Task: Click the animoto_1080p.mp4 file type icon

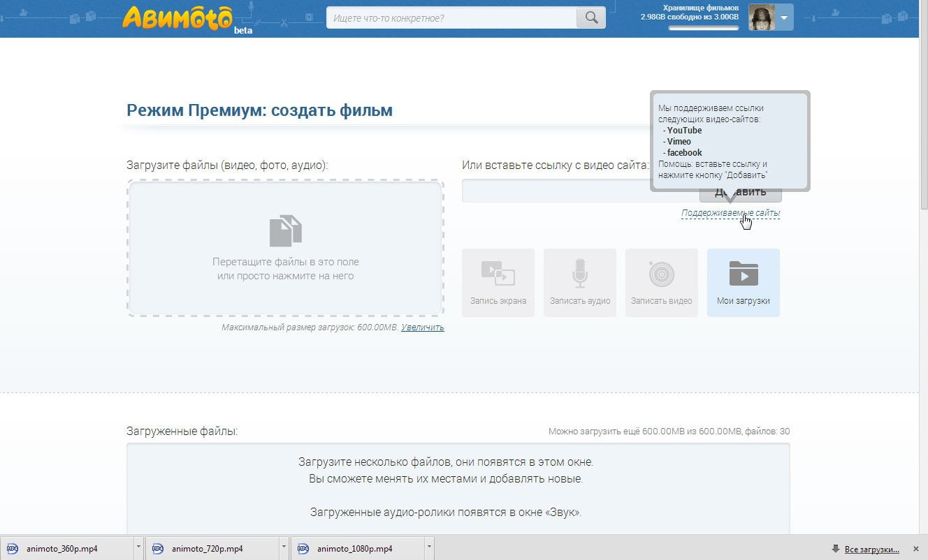Action: pos(303,548)
